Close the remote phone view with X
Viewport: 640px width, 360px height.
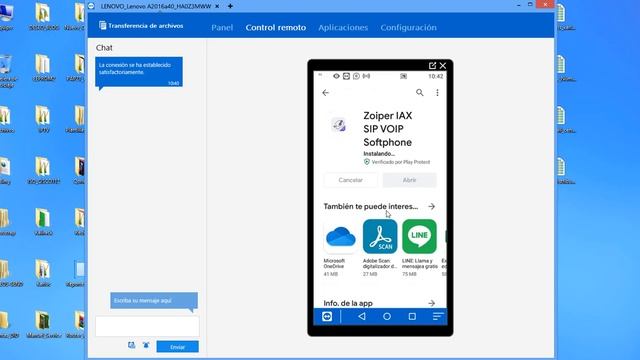pos(443,65)
